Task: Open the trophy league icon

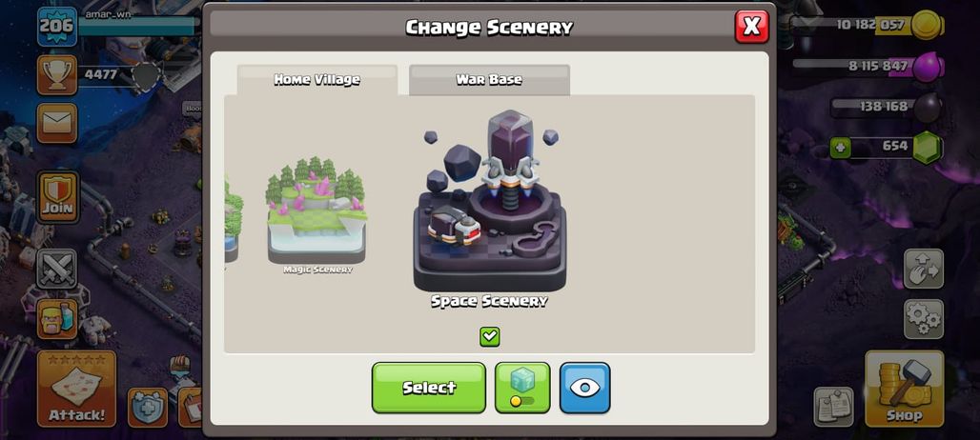Action: click(x=57, y=75)
